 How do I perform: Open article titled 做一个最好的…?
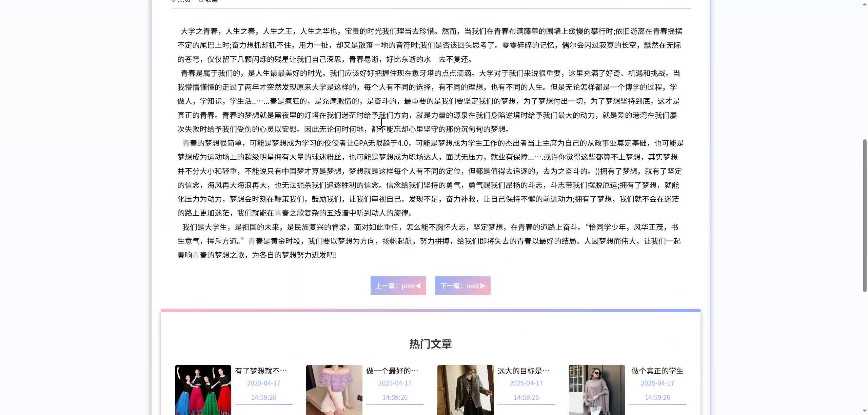coord(392,371)
